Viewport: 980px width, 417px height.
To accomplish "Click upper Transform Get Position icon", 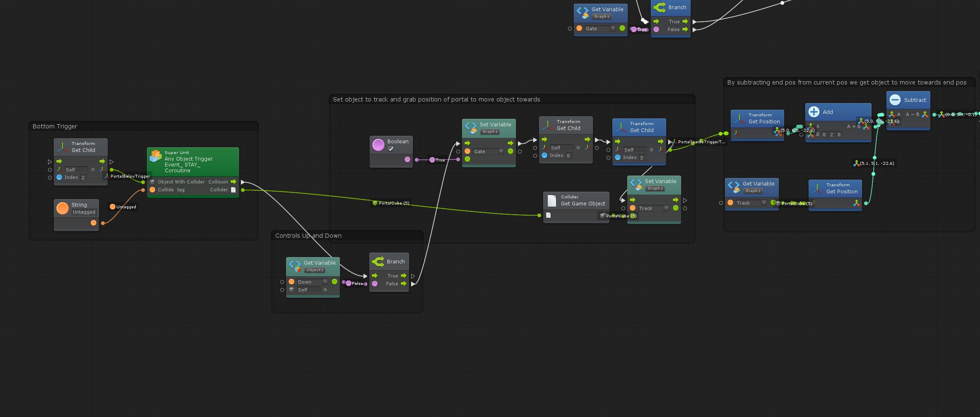I will (739, 118).
